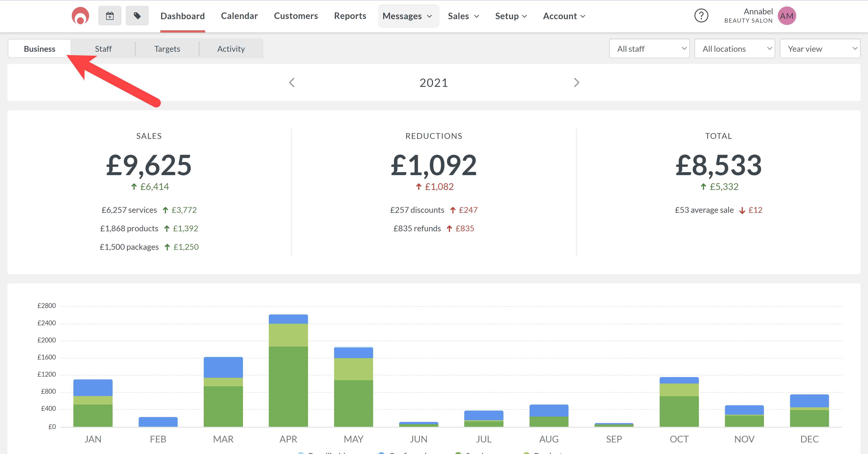This screenshot has height=454, width=868.
Task: Go to next year with right chevron
Action: [577, 83]
